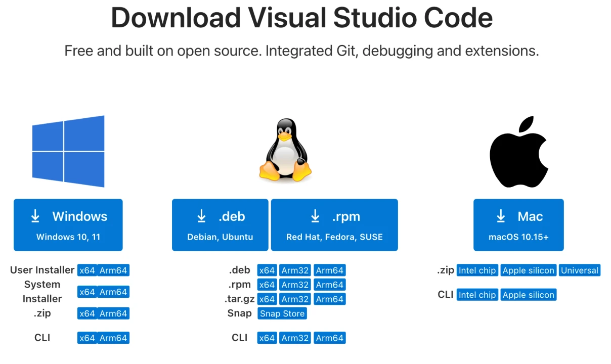Image resolution: width=611 pixels, height=364 pixels.
Task: Choose Arm64 for Windows .zip
Action: (113, 313)
